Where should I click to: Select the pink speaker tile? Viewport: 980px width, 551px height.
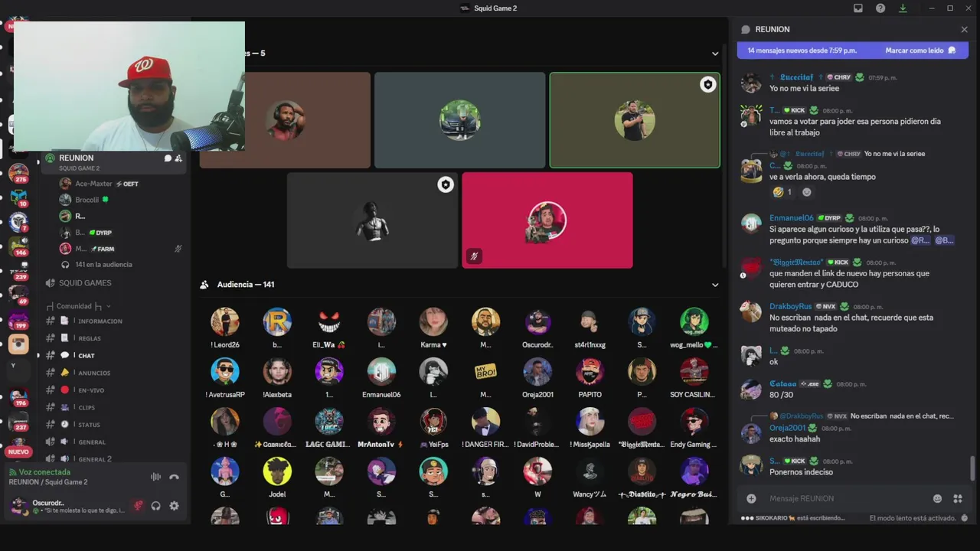547,220
